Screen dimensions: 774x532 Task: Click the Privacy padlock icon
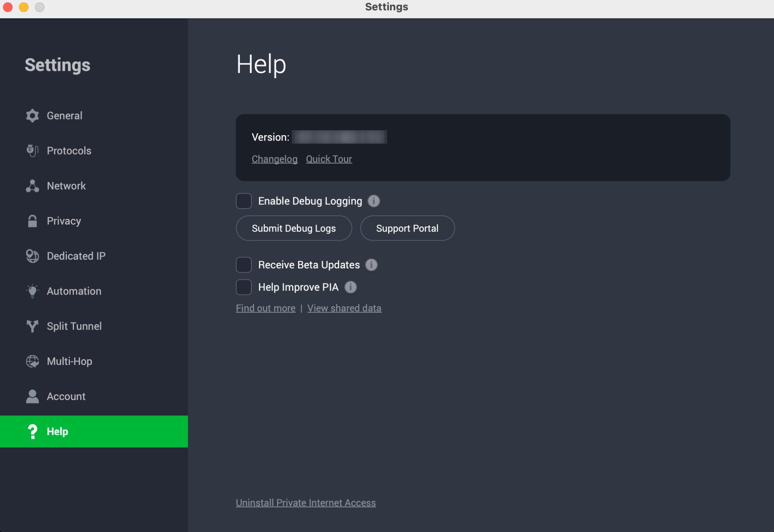(x=32, y=221)
